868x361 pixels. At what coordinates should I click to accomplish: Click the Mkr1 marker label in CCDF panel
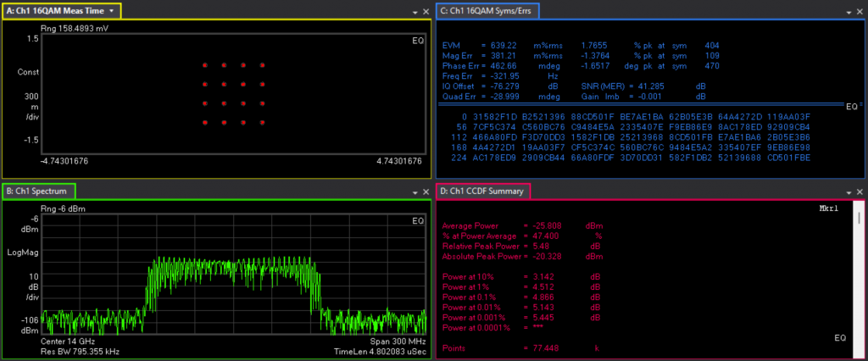point(828,208)
